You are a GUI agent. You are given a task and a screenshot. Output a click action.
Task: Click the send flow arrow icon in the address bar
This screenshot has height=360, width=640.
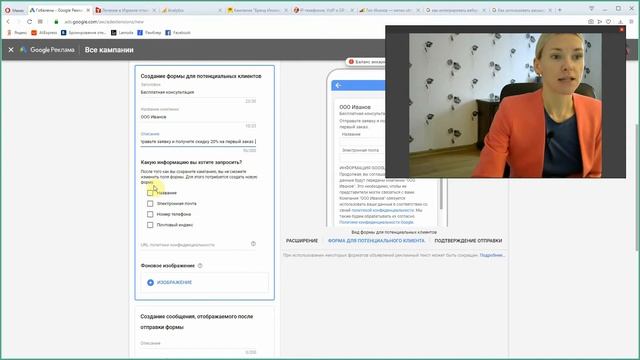(x=600, y=22)
